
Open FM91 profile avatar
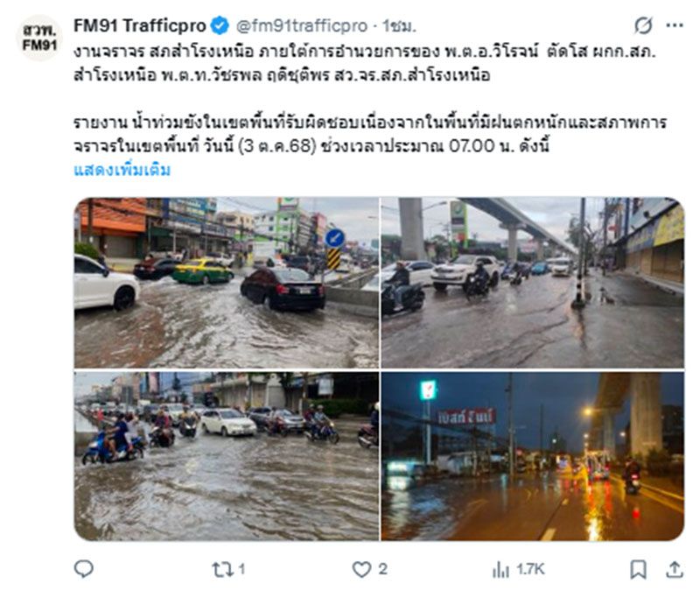39,38
